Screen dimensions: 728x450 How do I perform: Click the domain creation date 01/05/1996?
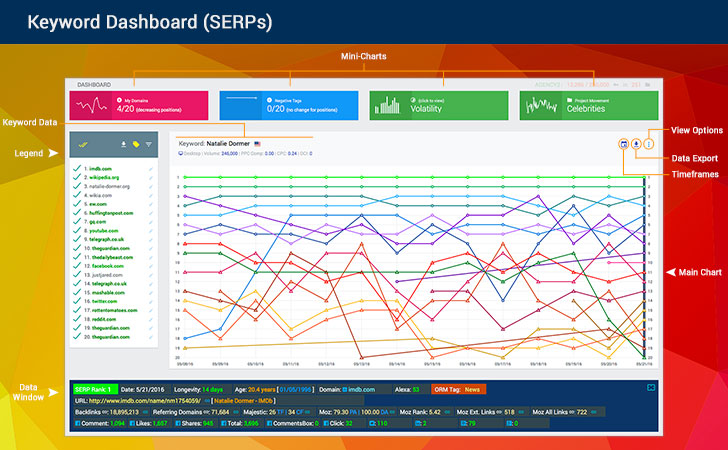click(x=296, y=390)
